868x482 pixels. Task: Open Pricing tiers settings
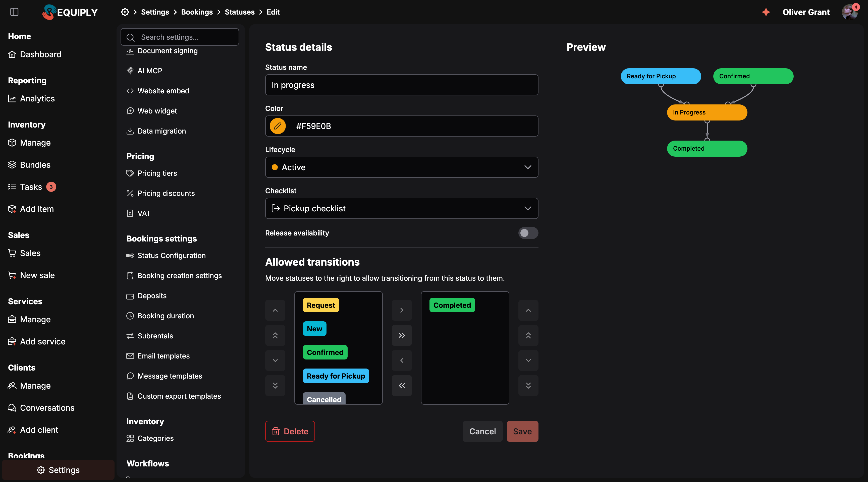tap(151, 173)
